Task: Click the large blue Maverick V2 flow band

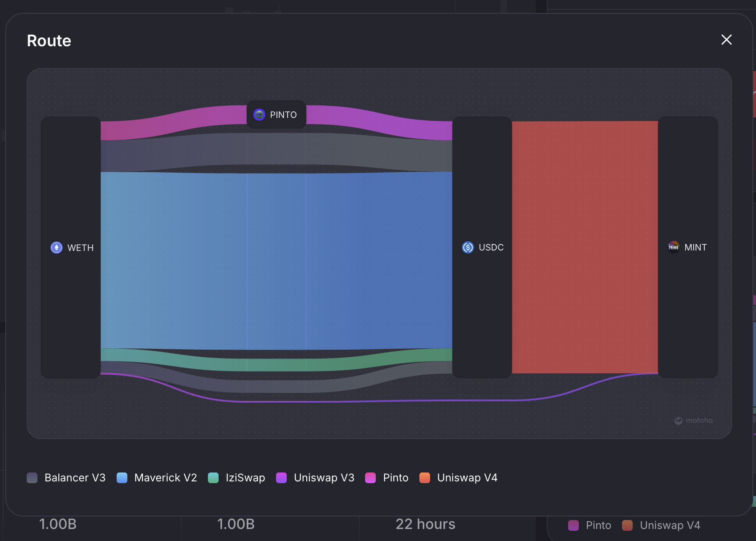Action: 276,261
